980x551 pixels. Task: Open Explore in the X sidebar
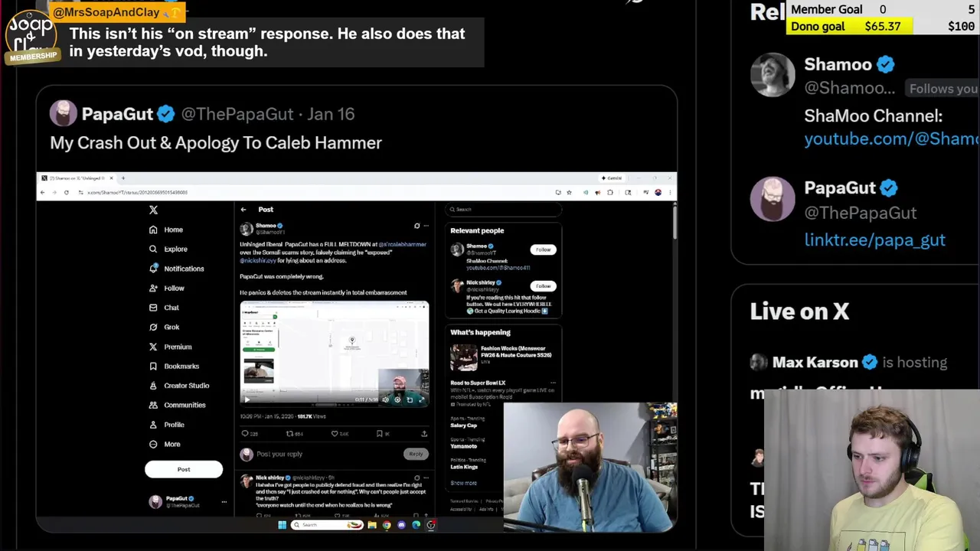(168, 249)
